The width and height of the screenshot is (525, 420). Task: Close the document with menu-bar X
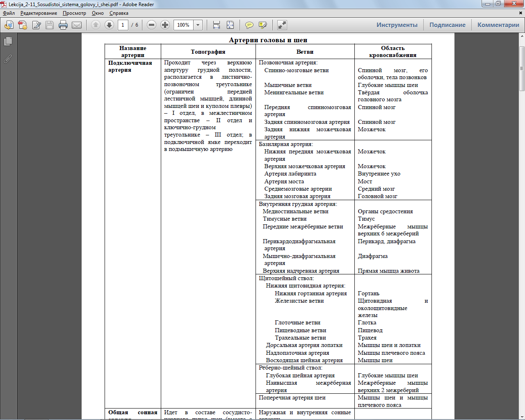[521, 13]
